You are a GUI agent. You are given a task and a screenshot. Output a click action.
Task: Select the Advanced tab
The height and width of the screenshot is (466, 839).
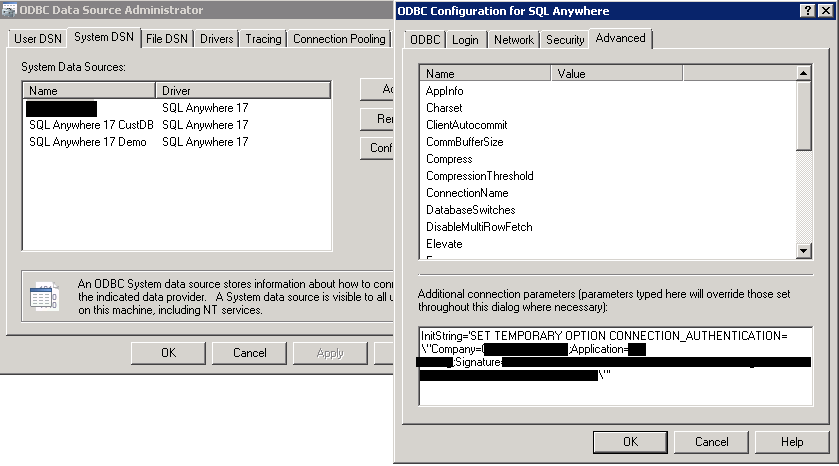621,39
